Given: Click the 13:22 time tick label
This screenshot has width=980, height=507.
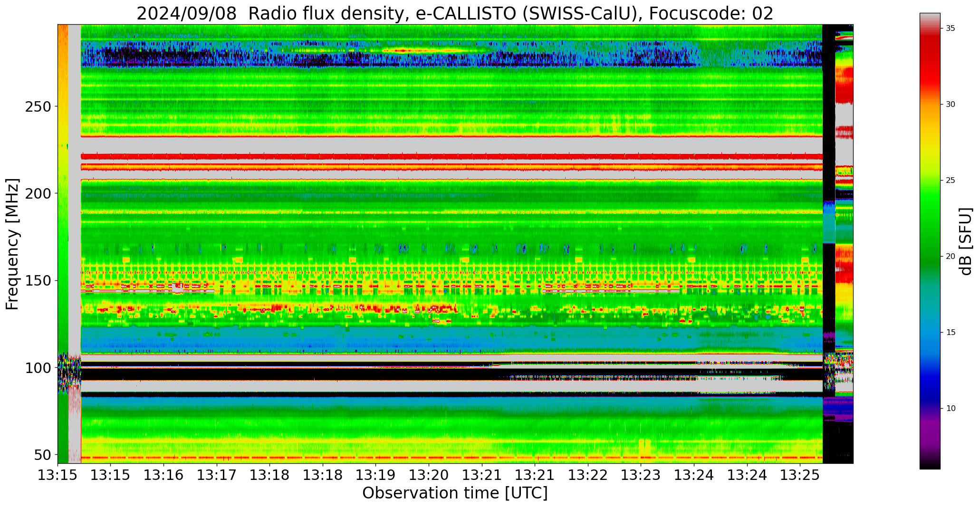Looking at the screenshot, I should (588, 475).
